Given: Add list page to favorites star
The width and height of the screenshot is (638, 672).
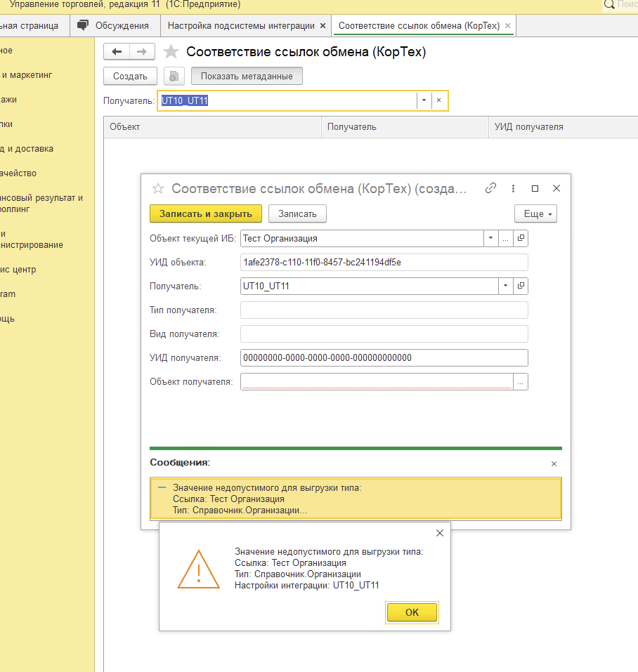Looking at the screenshot, I should [x=170, y=52].
